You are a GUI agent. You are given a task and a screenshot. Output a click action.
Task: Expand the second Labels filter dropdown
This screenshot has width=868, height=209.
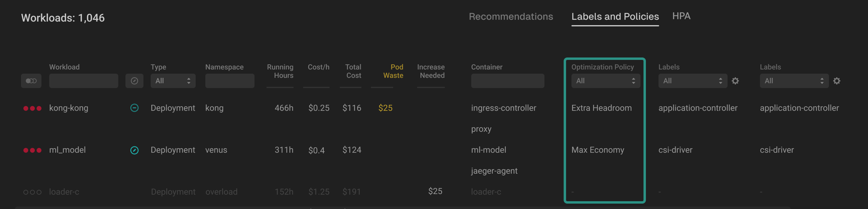coord(794,81)
